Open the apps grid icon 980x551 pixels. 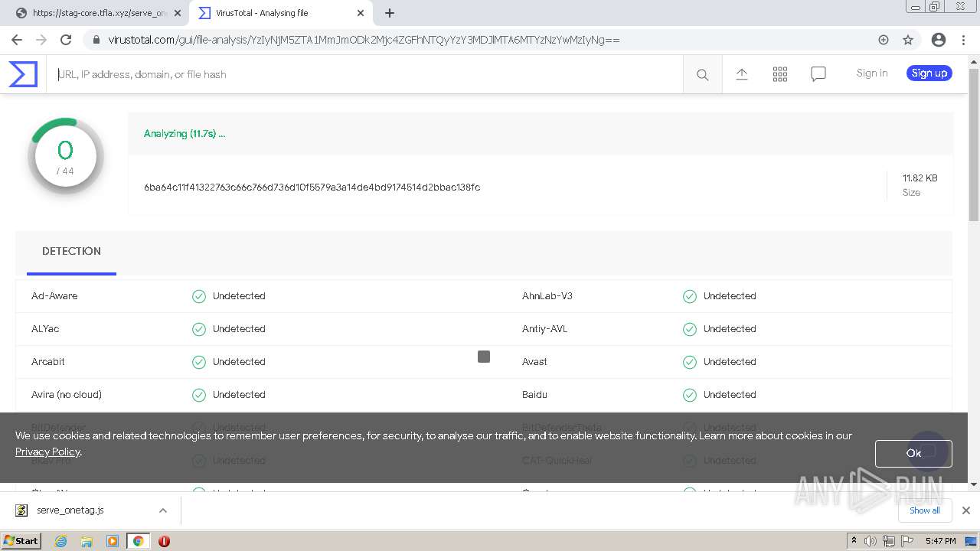(x=780, y=74)
